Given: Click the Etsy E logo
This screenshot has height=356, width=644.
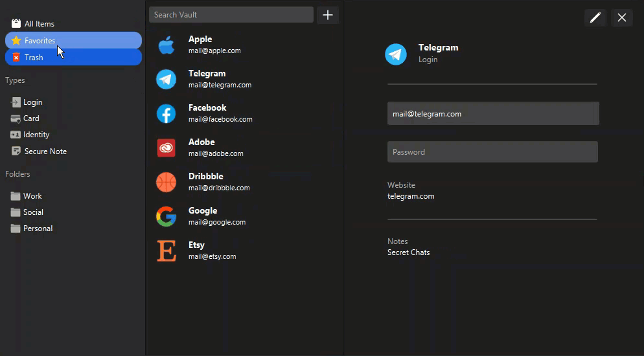Looking at the screenshot, I should (x=167, y=250).
